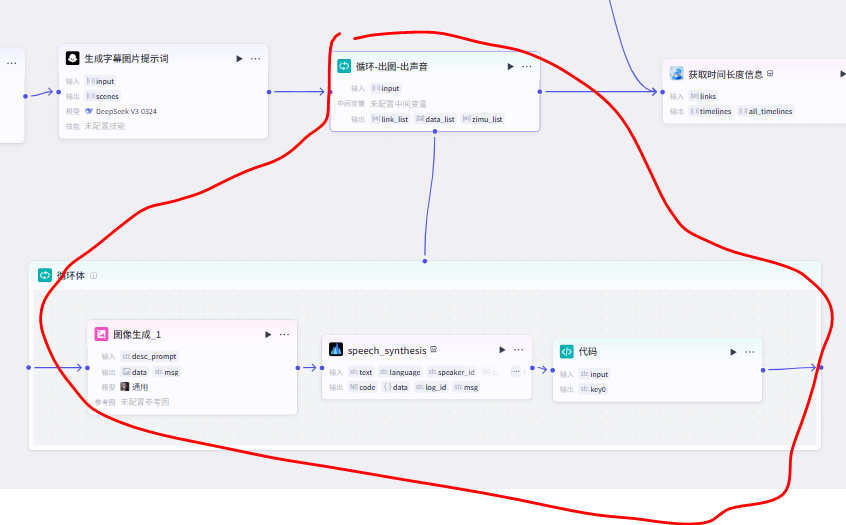
Task: Click the links input tag
Action: [703, 96]
